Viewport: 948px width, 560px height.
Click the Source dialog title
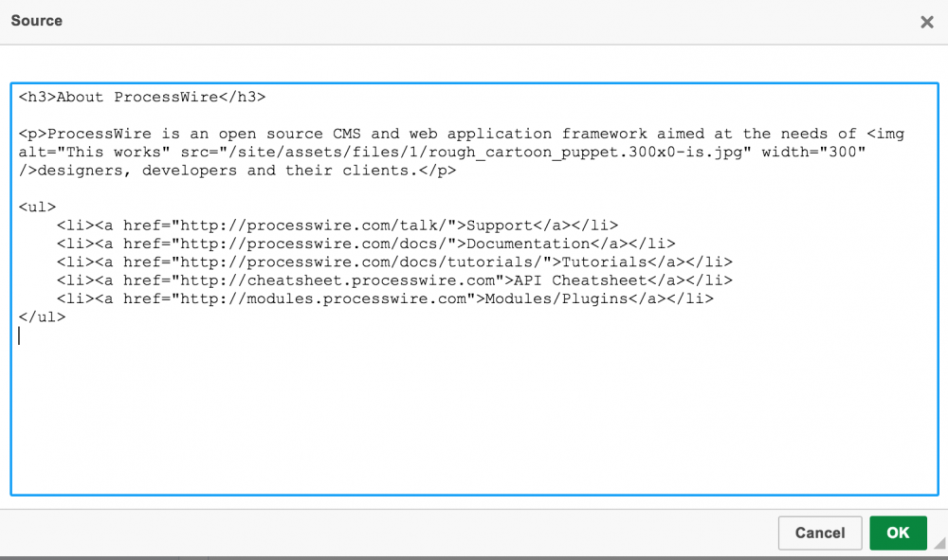pyautogui.click(x=37, y=21)
